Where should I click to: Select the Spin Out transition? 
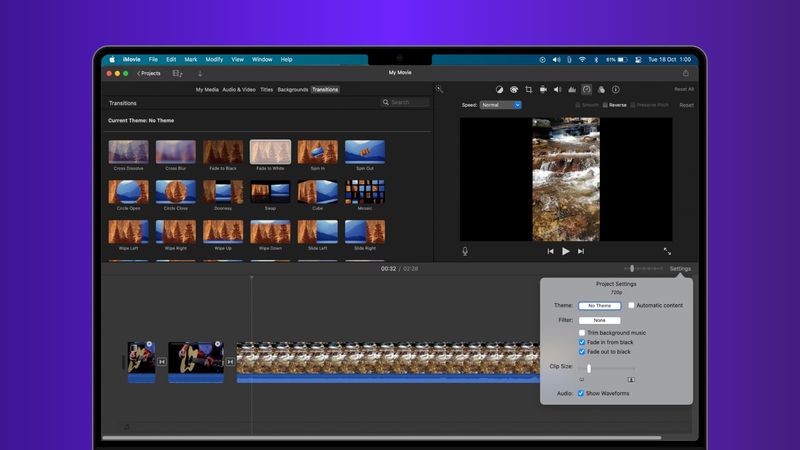[x=365, y=152]
